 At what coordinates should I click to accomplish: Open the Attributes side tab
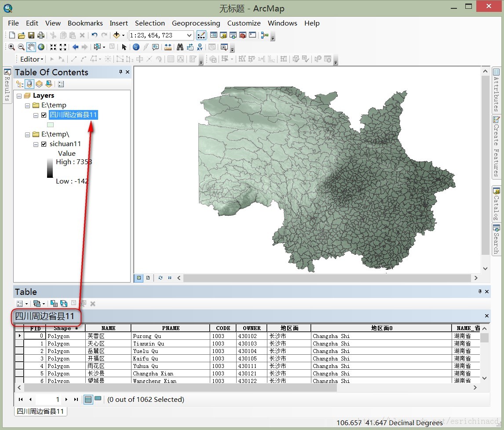click(496, 90)
